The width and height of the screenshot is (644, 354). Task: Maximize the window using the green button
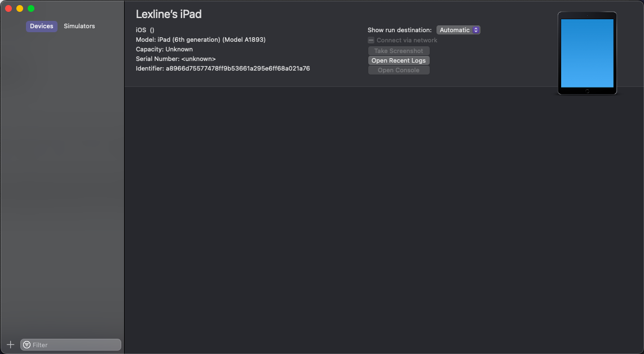[x=31, y=8]
